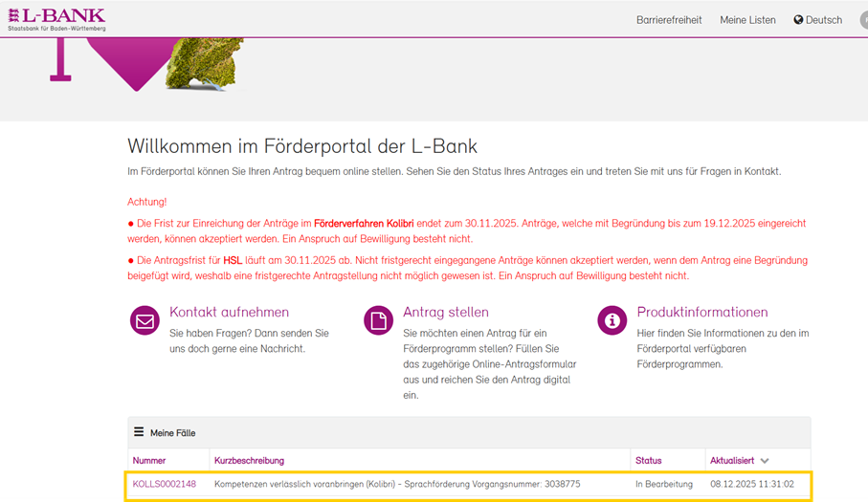Sort by the Status column header
The width and height of the screenshot is (868, 502).
[648, 461]
